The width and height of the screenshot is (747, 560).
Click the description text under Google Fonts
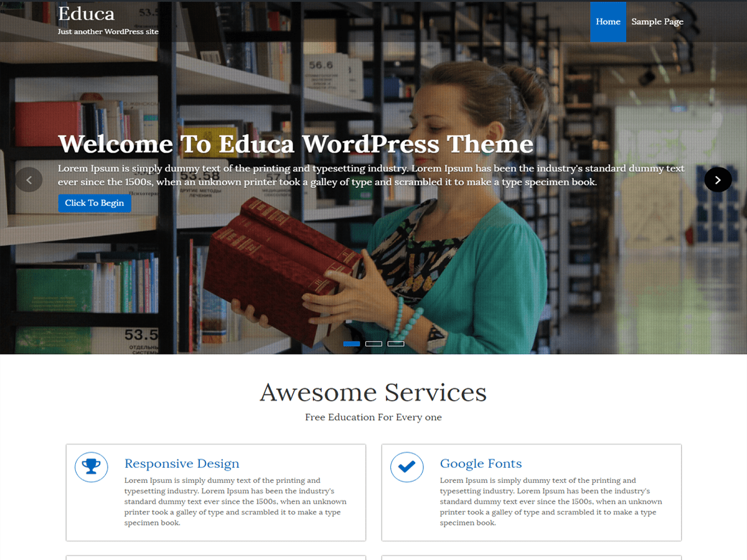[x=551, y=502]
